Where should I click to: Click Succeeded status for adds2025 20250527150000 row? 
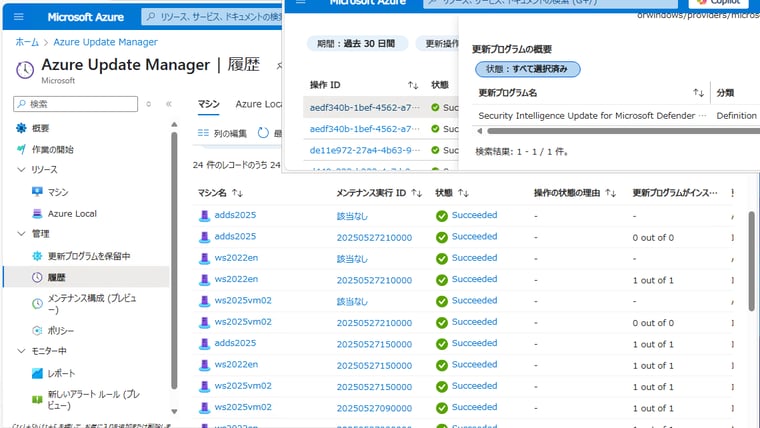pos(474,343)
